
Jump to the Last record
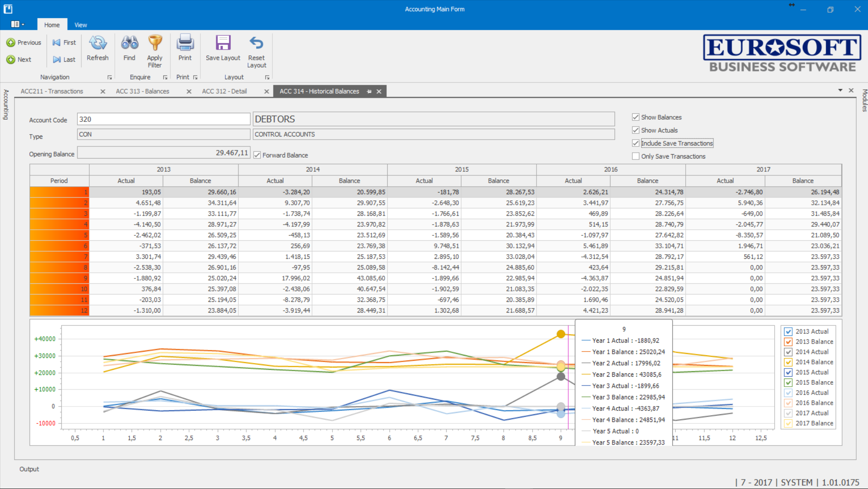(x=64, y=59)
